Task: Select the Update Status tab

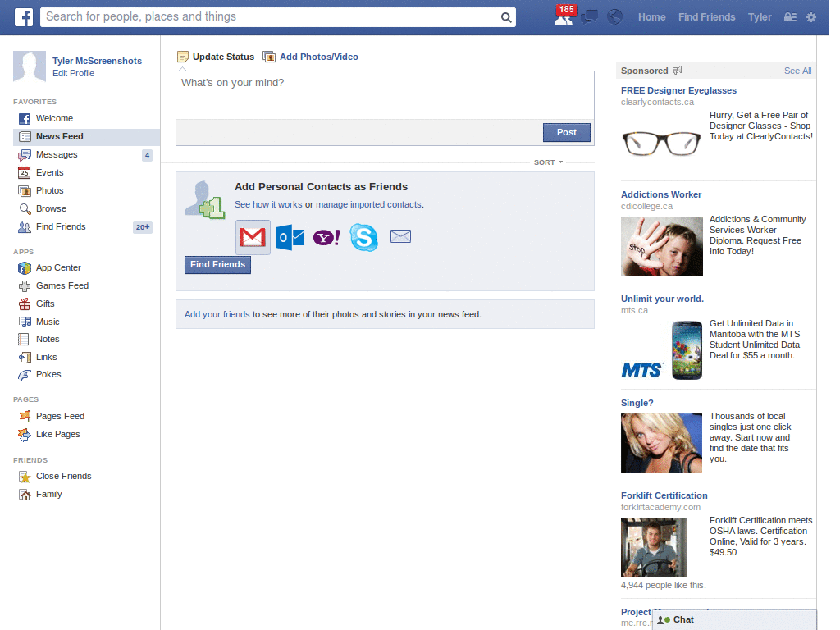Action: point(216,57)
